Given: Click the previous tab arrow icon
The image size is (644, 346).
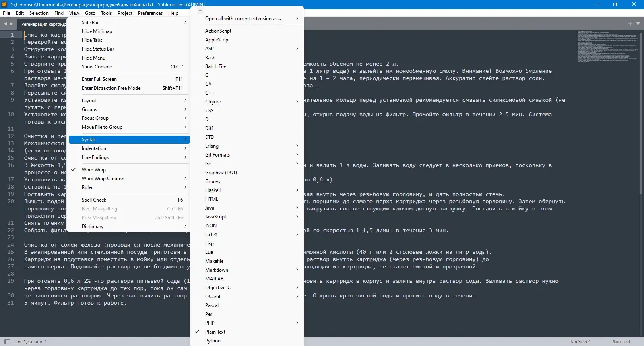Looking at the screenshot, I should (x=6, y=24).
